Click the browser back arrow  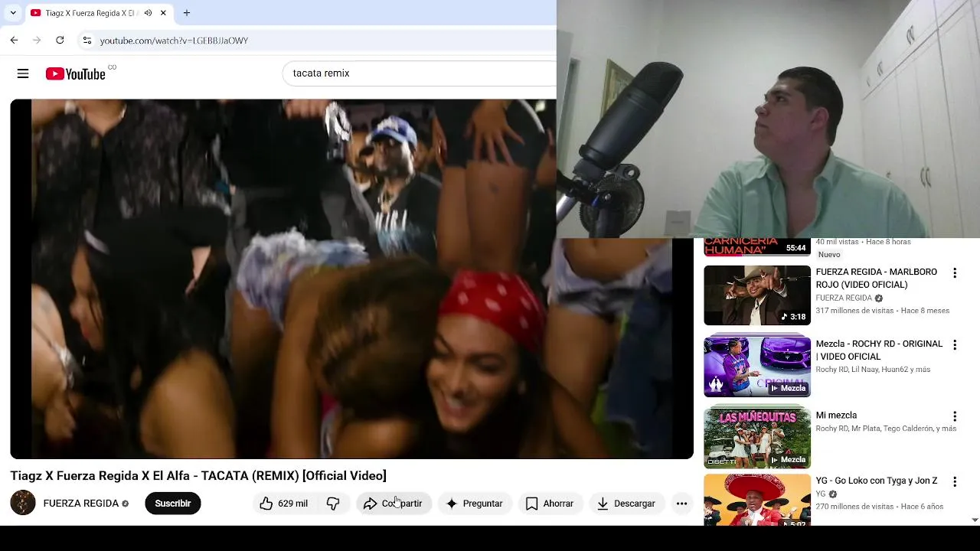point(14,40)
